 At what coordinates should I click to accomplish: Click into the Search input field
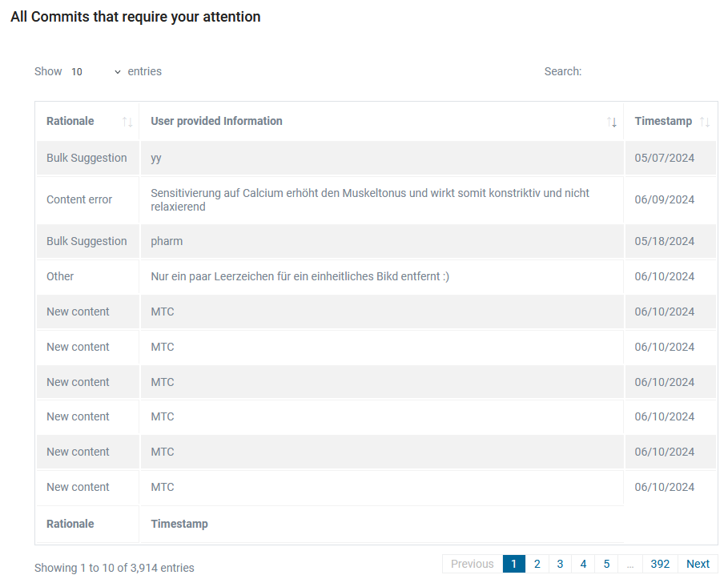650,72
